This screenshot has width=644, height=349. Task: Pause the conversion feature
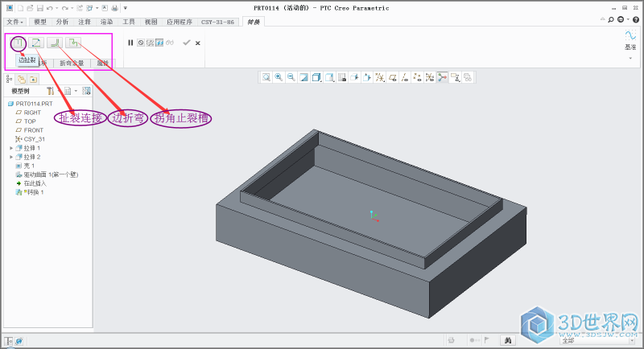(130, 43)
